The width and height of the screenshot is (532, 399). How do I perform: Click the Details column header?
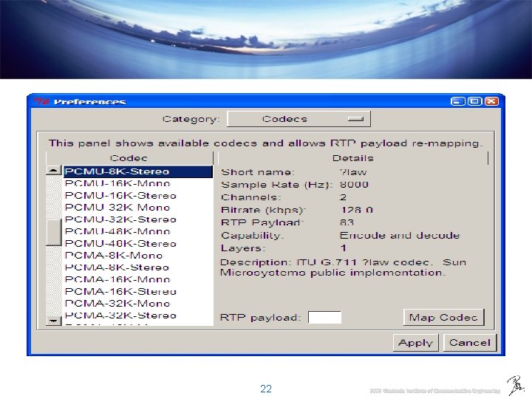(x=353, y=158)
